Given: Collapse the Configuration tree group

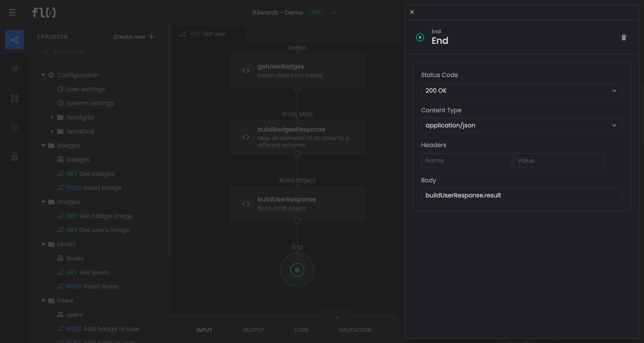Looking at the screenshot, I should tap(43, 75).
